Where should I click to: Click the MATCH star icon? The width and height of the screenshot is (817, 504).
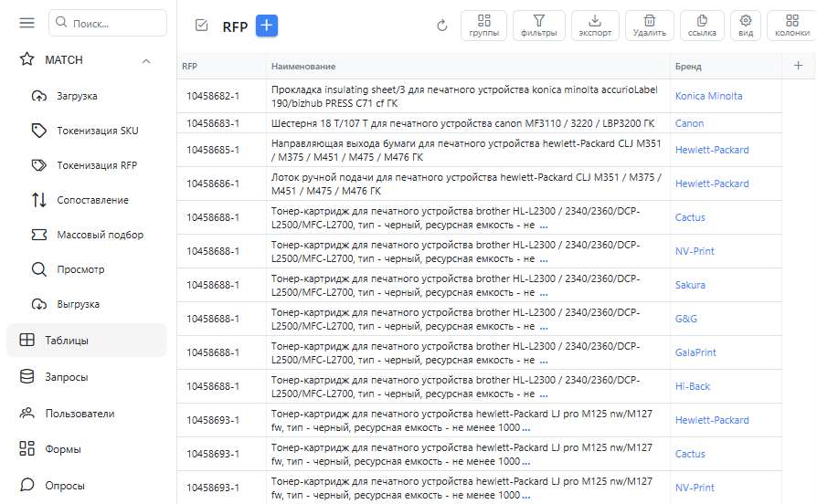[27, 59]
